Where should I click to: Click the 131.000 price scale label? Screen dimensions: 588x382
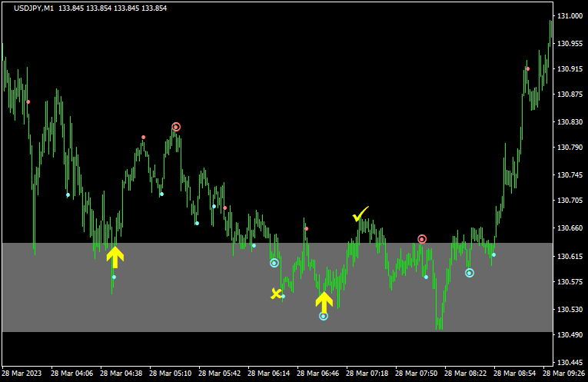point(570,16)
